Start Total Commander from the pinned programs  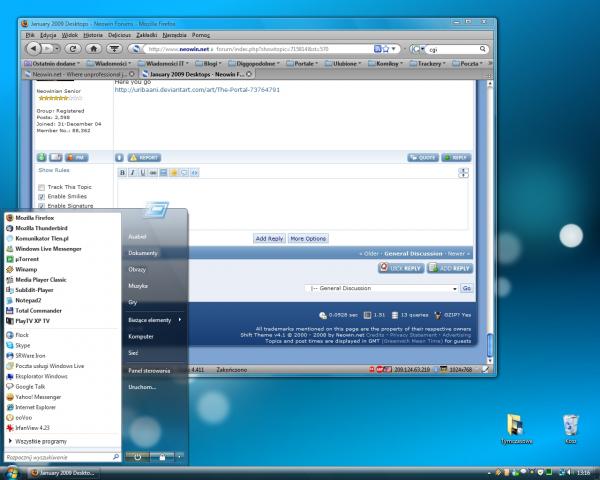38,311
